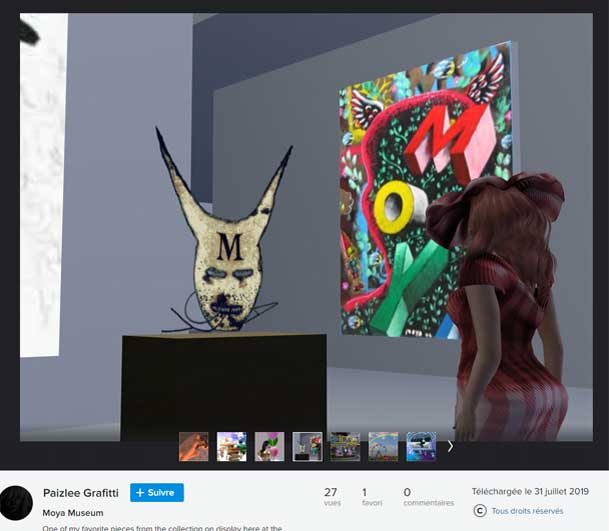The height and width of the screenshot is (531, 609).
Task: Click the Téléchargée le 31 juillet 2019 date
Action: 530,492
